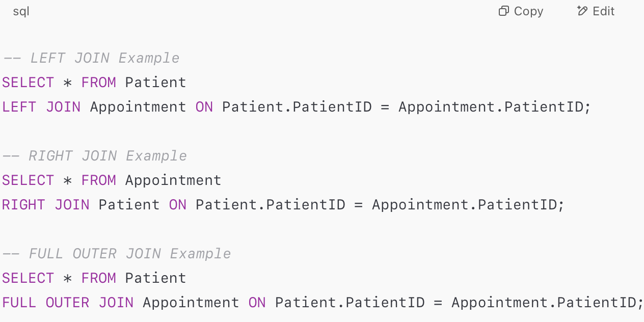Click Appointment in SELECT * FROM Appointment
The width and height of the screenshot is (644, 322).
click(x=173, y=180)
